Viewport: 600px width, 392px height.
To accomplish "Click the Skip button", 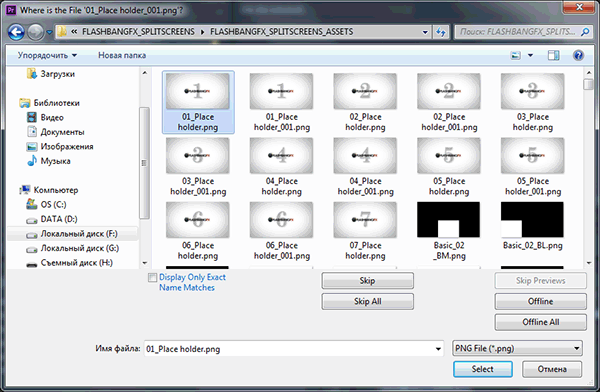I will (x=367, y=281).
